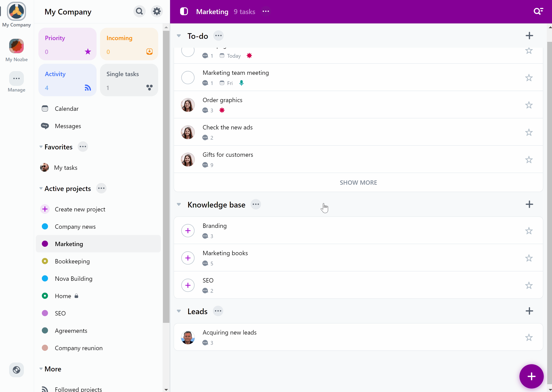Image resolution: width=552 pixels, height=392 pixels.
Task: Select Marketing project in Active projects
Action: (69, 244)
